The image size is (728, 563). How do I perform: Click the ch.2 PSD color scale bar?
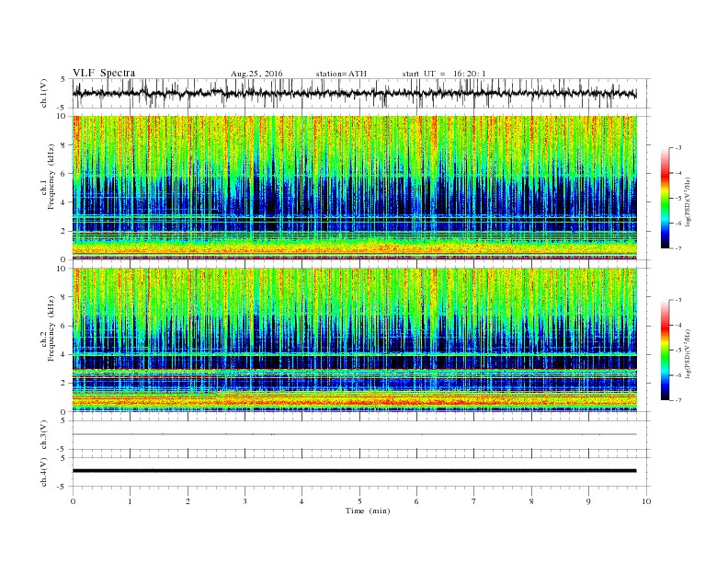pyautogui.click(x=665, y=350)
